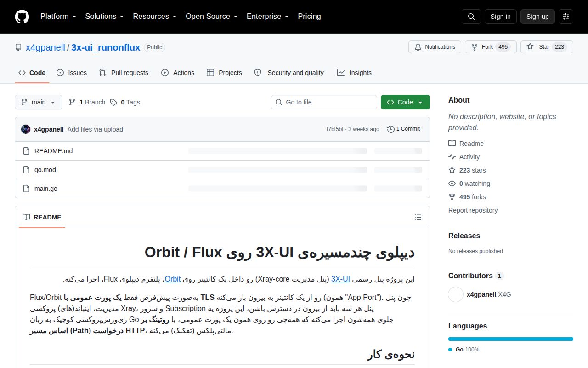Star the repository
Viewport: 588px width, 368px height.
[x=547, y=47]
